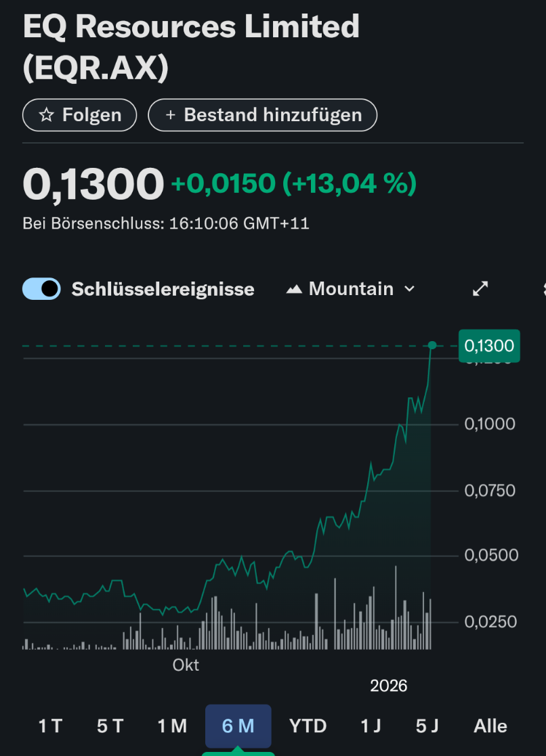The height and width of the screenshot is (756, 546).
Task: Show the 5 J time range
Action: [x=427, y=726]
